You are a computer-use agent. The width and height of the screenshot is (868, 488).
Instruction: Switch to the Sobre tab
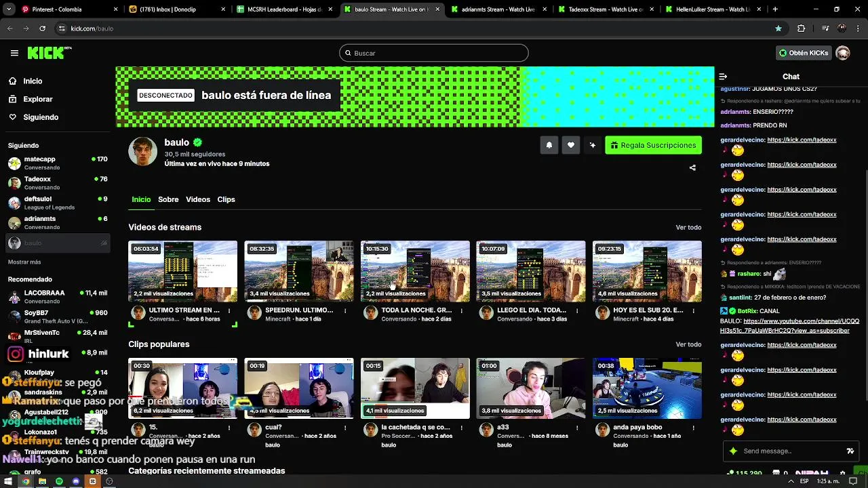(x=168, y=199)
